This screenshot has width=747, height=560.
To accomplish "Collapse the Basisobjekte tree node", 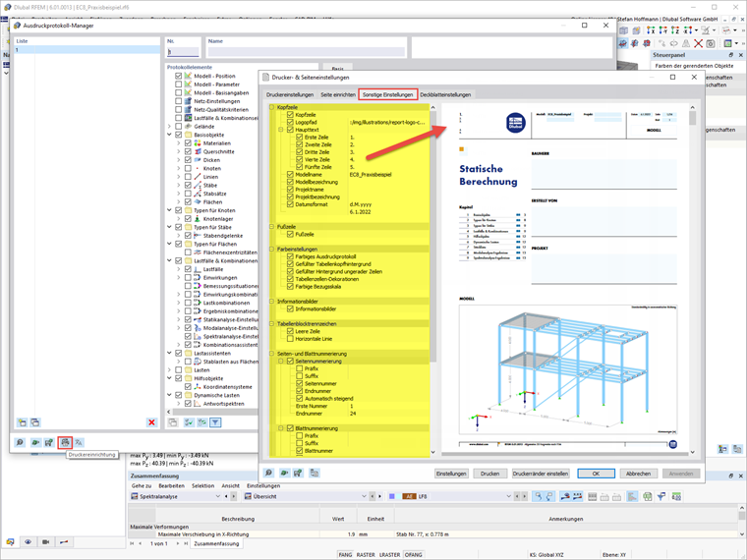I will (x=169, y=135).
